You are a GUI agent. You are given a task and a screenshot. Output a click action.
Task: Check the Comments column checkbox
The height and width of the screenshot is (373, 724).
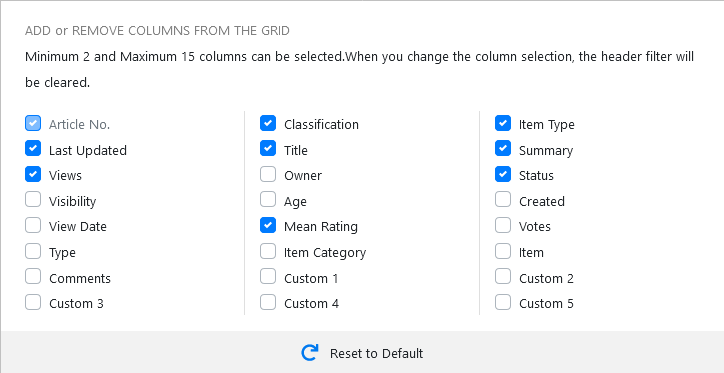click(x=33, y=277)
